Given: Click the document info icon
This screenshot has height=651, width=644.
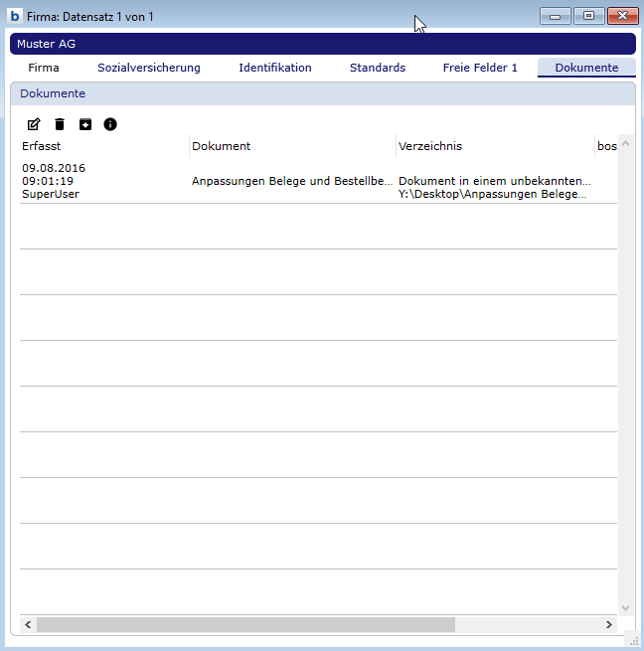Looking at the screenshot, I should coord(110,124).
